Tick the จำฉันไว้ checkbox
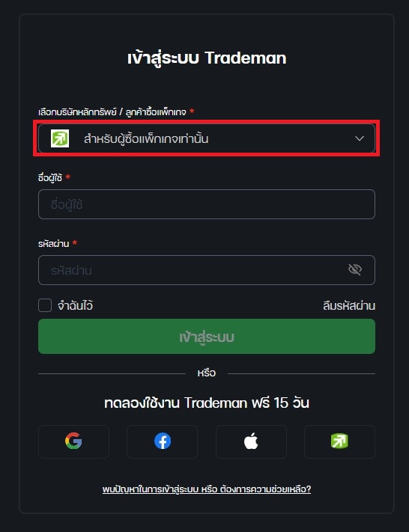409x532 pixels. click(x=45, y=305)
